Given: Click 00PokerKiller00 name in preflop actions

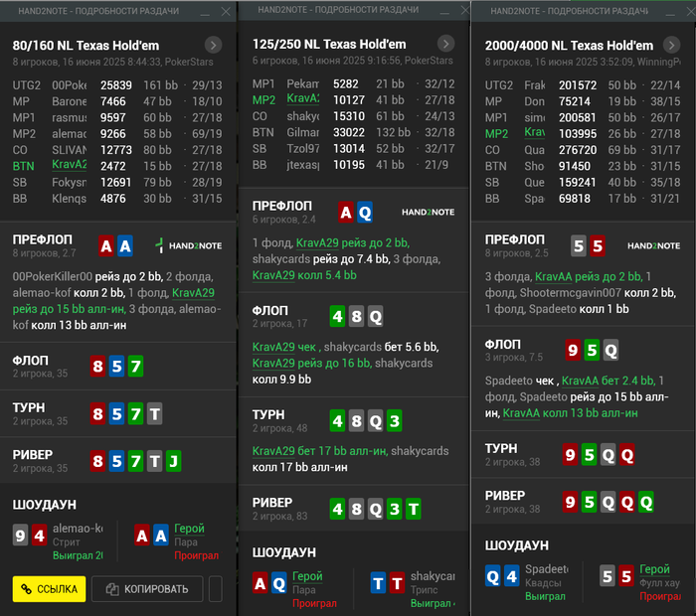Looking at the screenshot, I should click(x=53, y=277).
